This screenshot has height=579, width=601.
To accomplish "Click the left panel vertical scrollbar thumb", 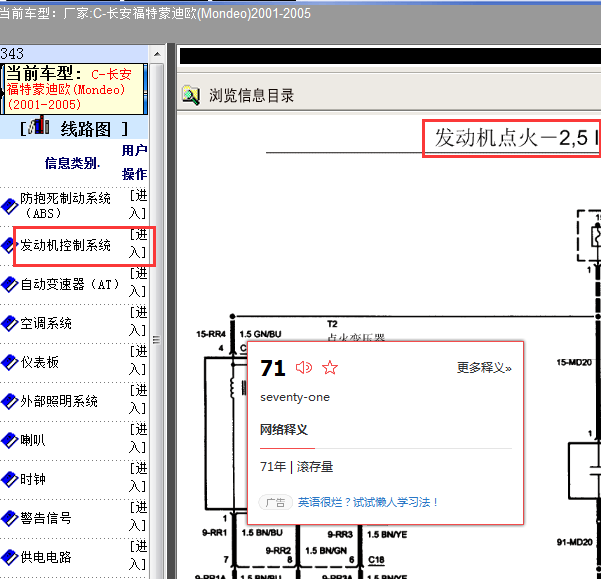I will point(156,340).
